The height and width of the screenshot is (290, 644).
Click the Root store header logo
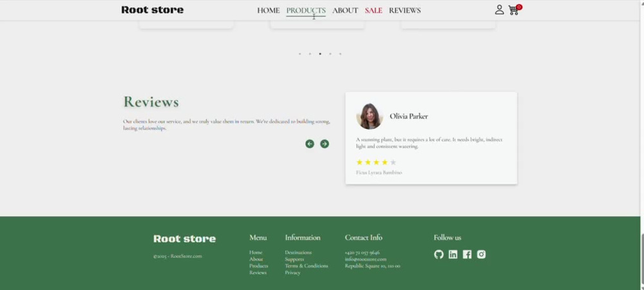153,10
